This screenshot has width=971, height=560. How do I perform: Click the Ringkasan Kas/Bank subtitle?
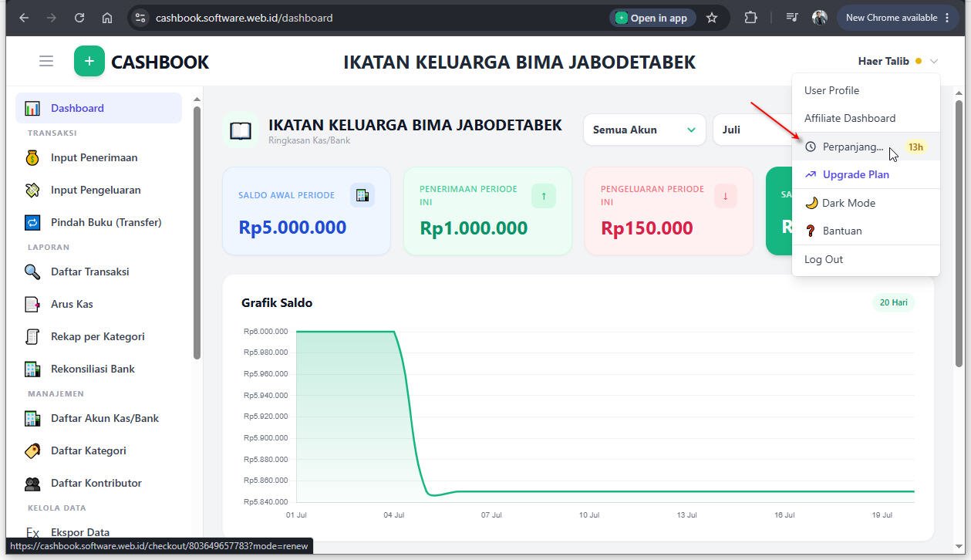309,140
